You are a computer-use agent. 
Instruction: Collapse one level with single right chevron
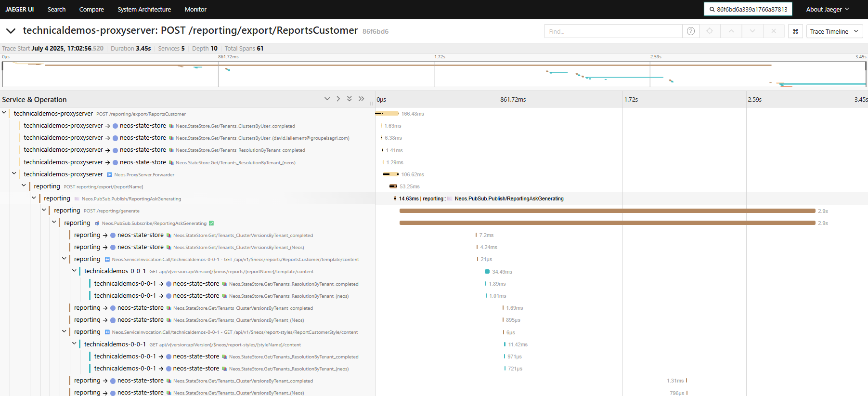point(338,99)
